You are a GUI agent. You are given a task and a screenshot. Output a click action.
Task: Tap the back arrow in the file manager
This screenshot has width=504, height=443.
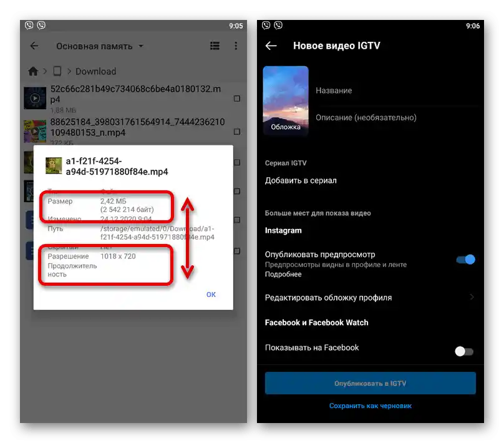point(34,46)
